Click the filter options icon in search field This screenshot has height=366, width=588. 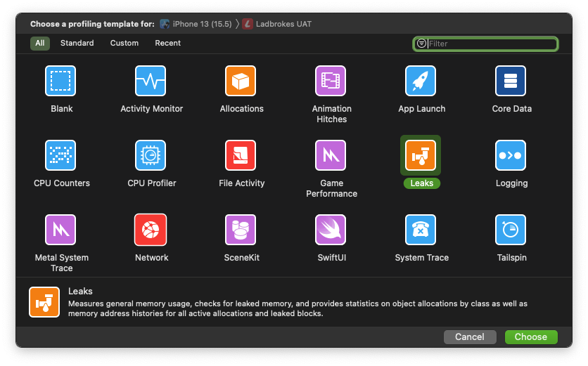pos(421,44)
